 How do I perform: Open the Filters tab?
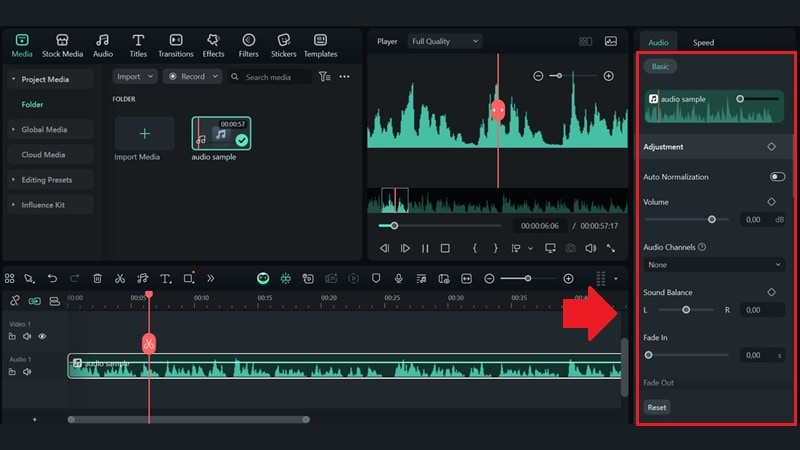(x=248, y=45)
